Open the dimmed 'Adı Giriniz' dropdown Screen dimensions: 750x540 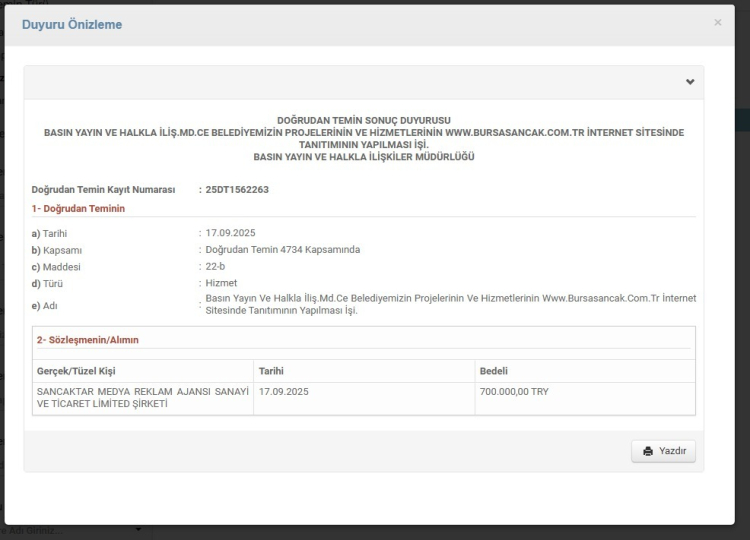coord(138,530)
